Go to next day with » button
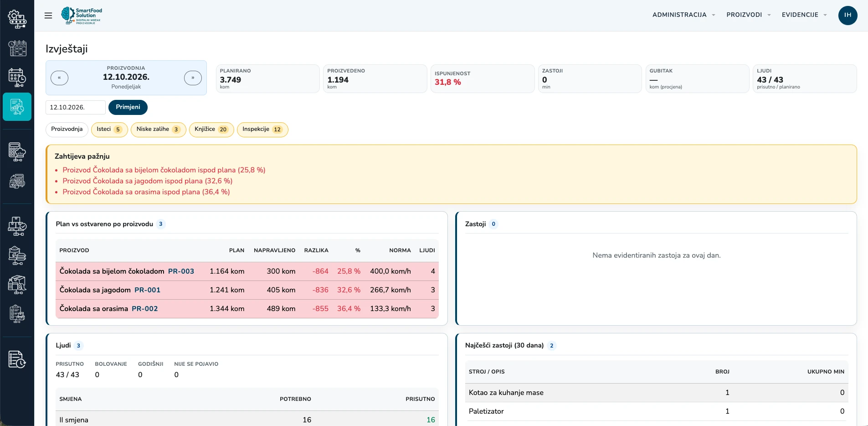This screenshot has width=868, height=426. click(193, 78)
